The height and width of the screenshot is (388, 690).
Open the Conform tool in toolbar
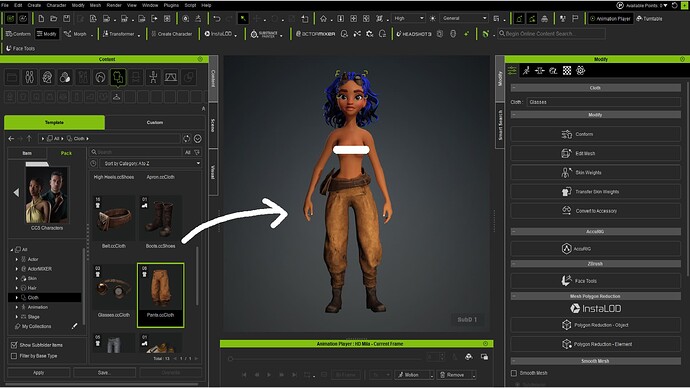[x=18, y=34]
